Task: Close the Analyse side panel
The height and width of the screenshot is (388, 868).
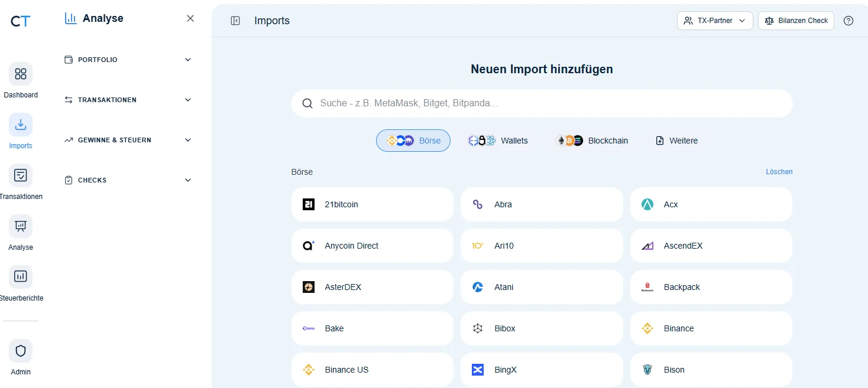Action: tap(190, 18)
